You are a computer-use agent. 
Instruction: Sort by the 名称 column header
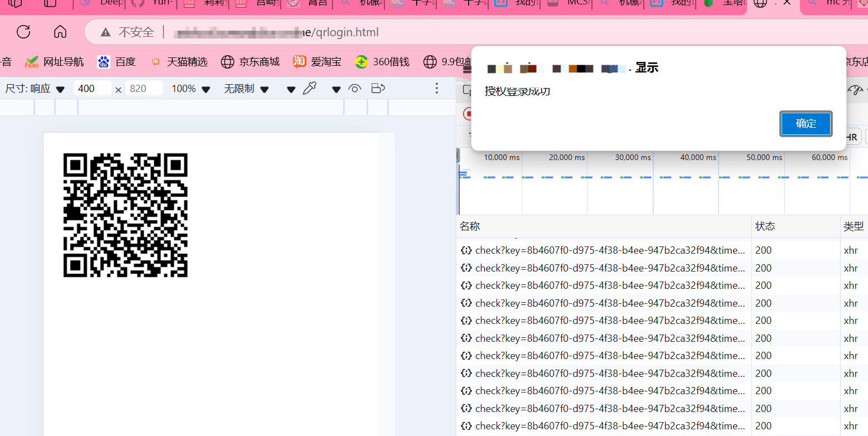[604, 226]
